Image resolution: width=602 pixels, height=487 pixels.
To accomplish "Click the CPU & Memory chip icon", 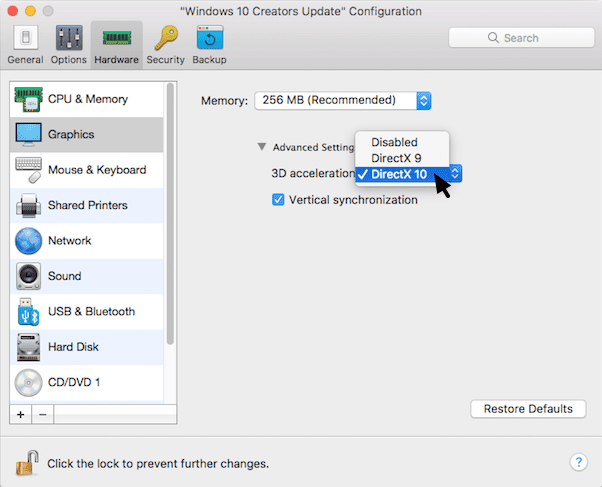I will 28,99.
